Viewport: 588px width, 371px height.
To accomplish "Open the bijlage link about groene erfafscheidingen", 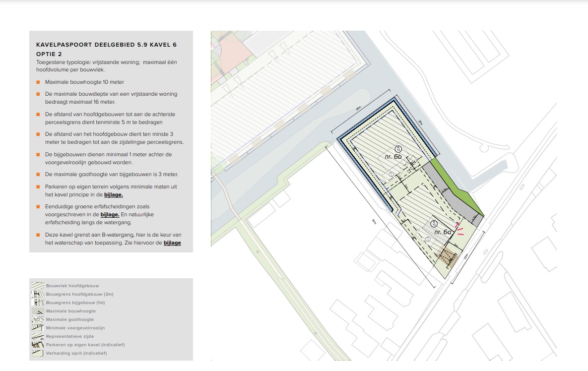I will point(110,215).
